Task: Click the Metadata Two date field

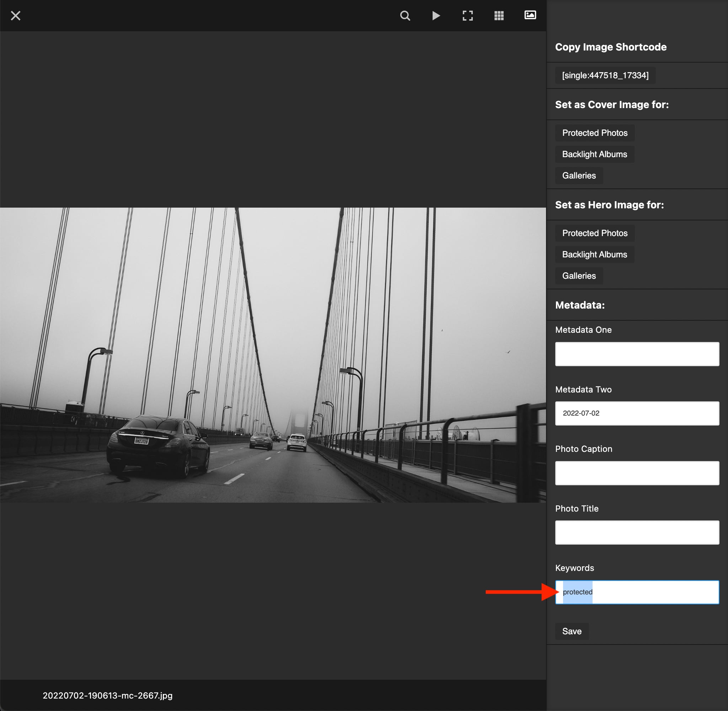Action: click(x=637, y=413)
